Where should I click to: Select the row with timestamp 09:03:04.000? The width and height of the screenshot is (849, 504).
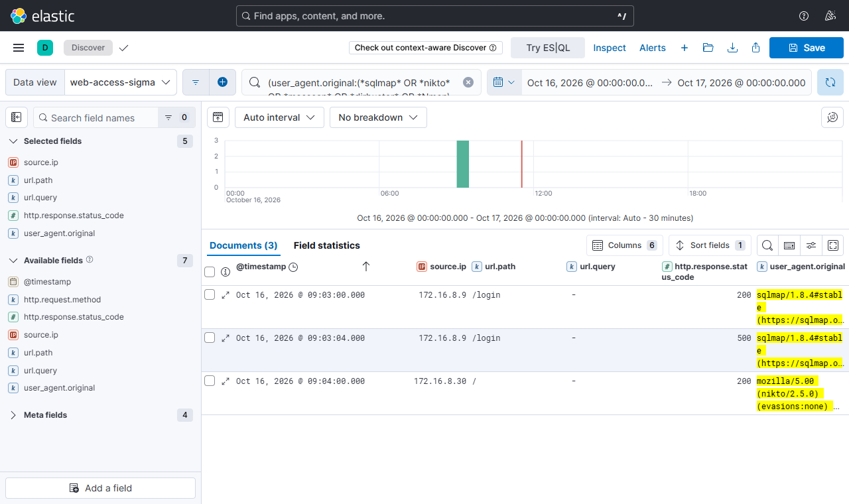click(x=210, y=338)
